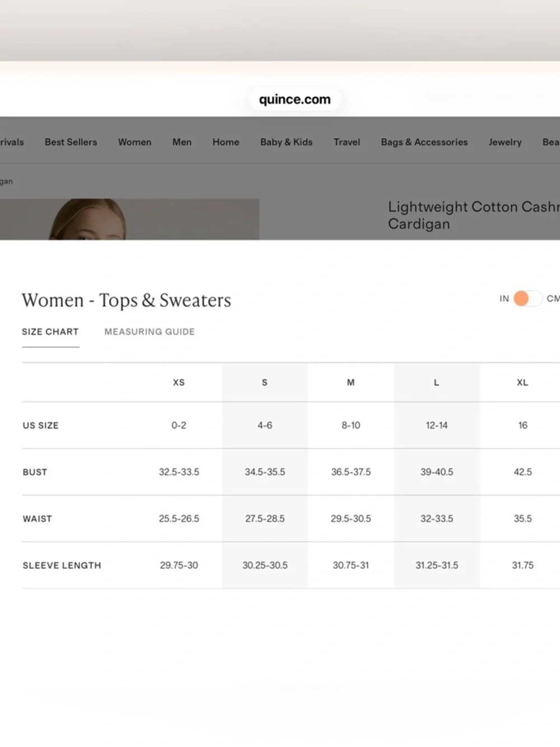Click waist value 32-33.5
560x747 pixels.
[x=437, y=518]
